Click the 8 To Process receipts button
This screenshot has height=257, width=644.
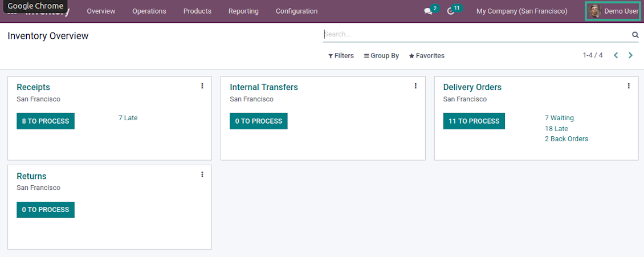tap(46, 121)
